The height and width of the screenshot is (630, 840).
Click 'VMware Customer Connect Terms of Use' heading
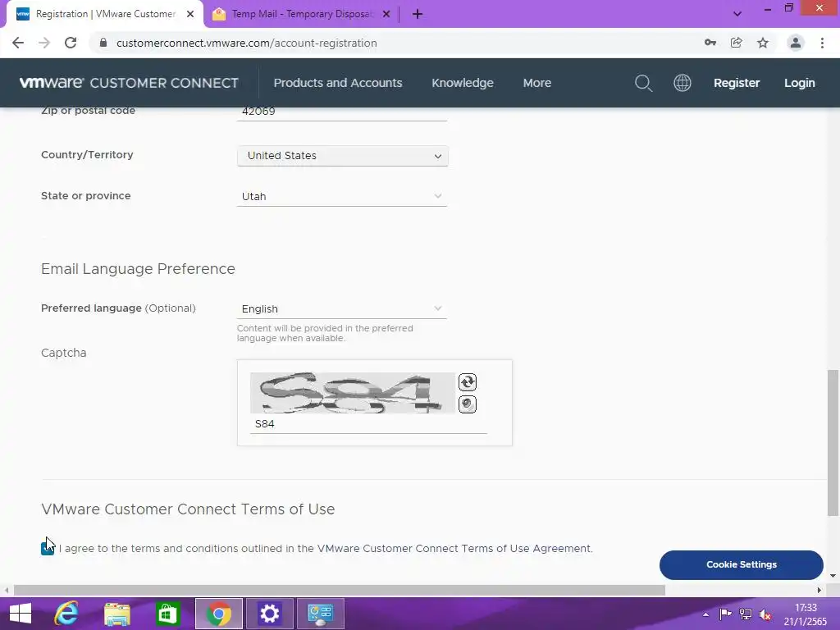(188, 509)
